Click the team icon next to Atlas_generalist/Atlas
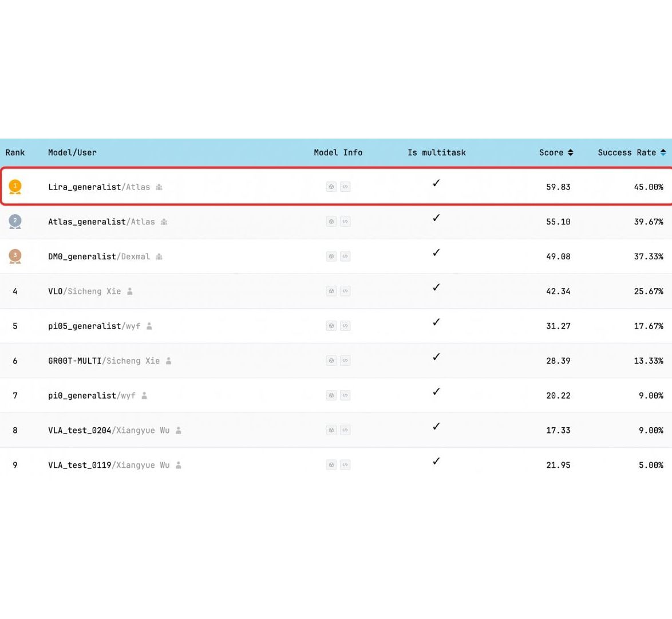 pos(164,222)
